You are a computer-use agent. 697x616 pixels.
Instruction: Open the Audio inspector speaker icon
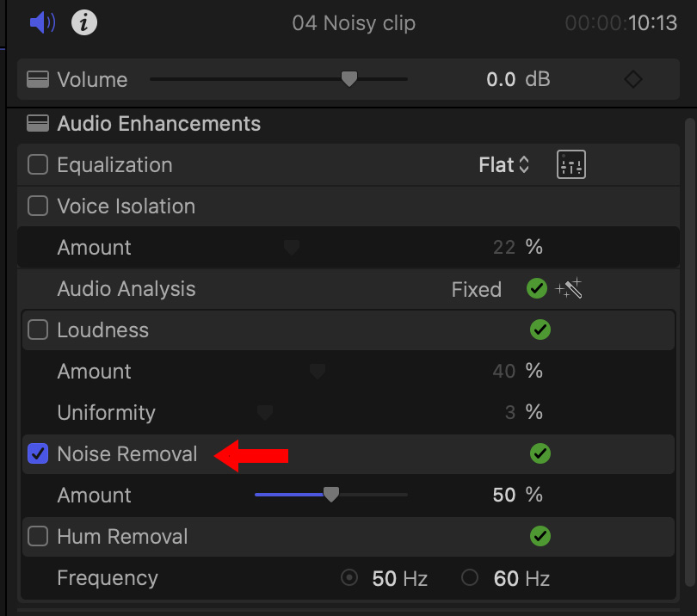coord(42,22)
